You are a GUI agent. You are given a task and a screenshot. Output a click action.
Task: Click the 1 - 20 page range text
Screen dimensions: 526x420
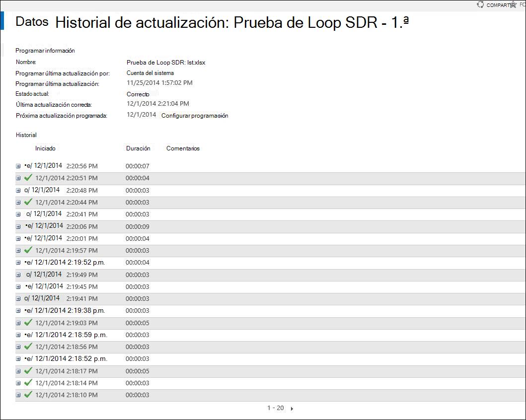(275, 408)
